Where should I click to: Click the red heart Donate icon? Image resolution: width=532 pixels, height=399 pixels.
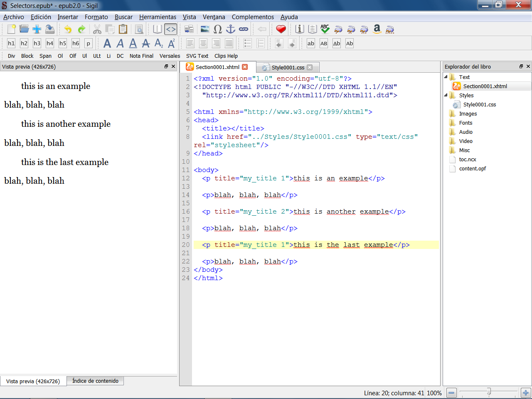[x=281, y=29]
